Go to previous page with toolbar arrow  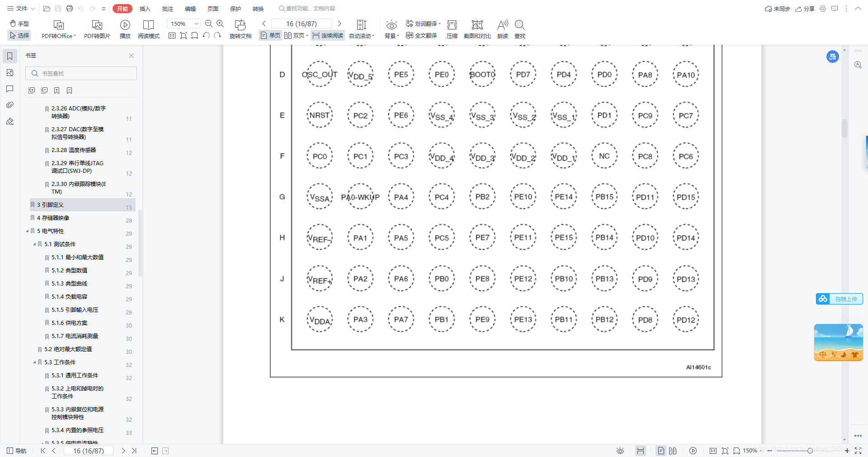[x=264, y=24]
